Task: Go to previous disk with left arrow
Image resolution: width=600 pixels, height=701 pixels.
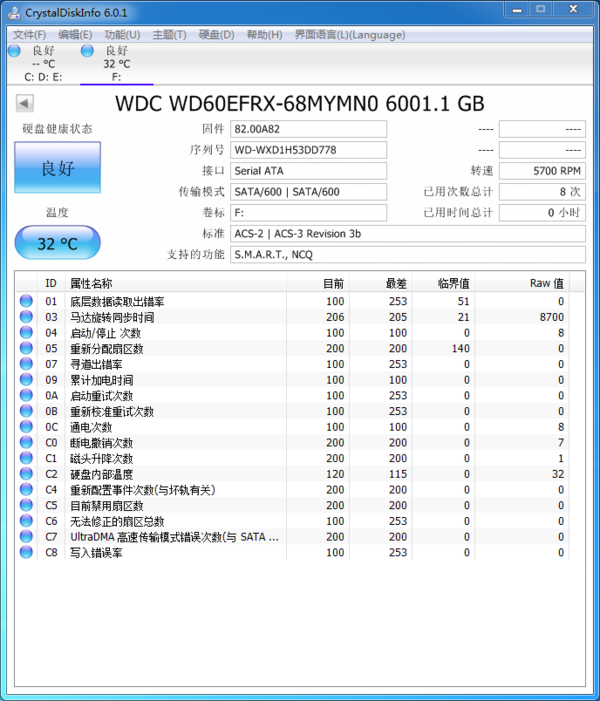Action: 25,103
